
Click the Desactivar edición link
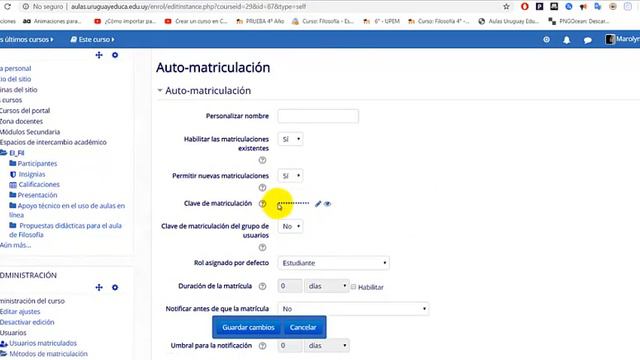click(27, 322)
